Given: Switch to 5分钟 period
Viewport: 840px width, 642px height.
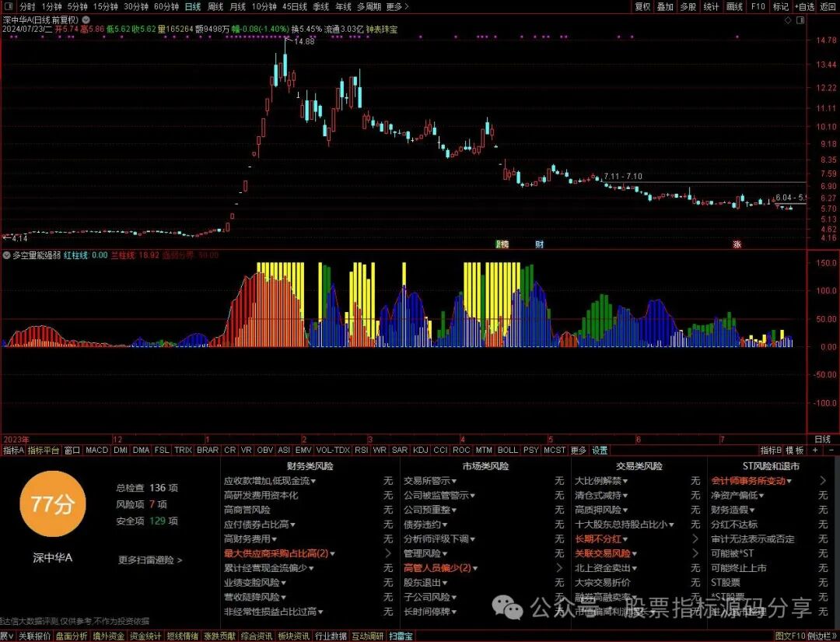Looking at the screenshot, I should 77,6.
